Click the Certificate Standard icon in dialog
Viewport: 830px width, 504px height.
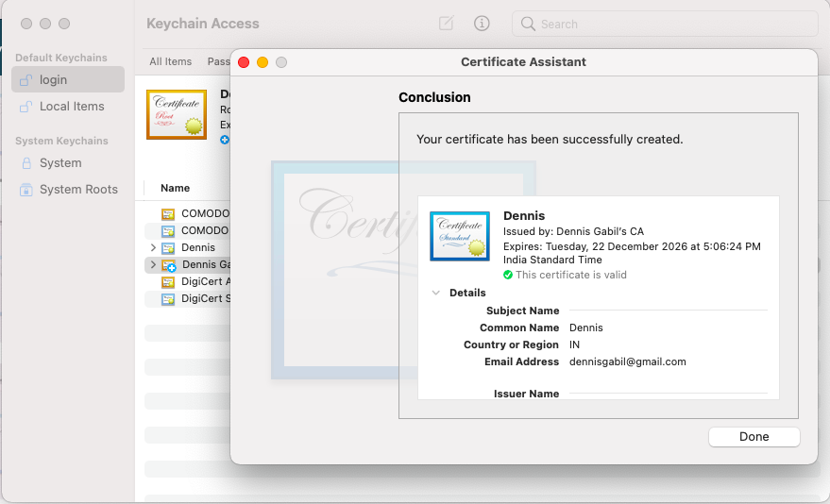pos(459,235)
